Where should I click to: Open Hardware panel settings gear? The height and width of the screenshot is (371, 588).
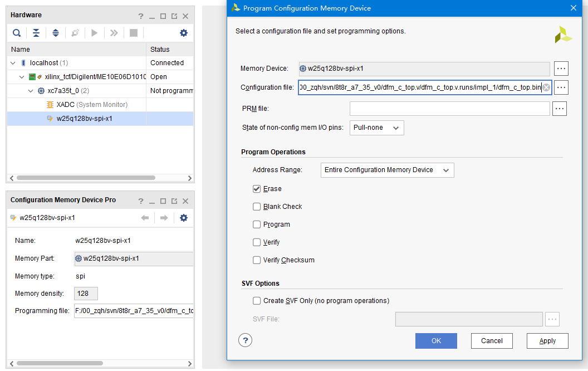pyautogui.click(x=184, y=33)
